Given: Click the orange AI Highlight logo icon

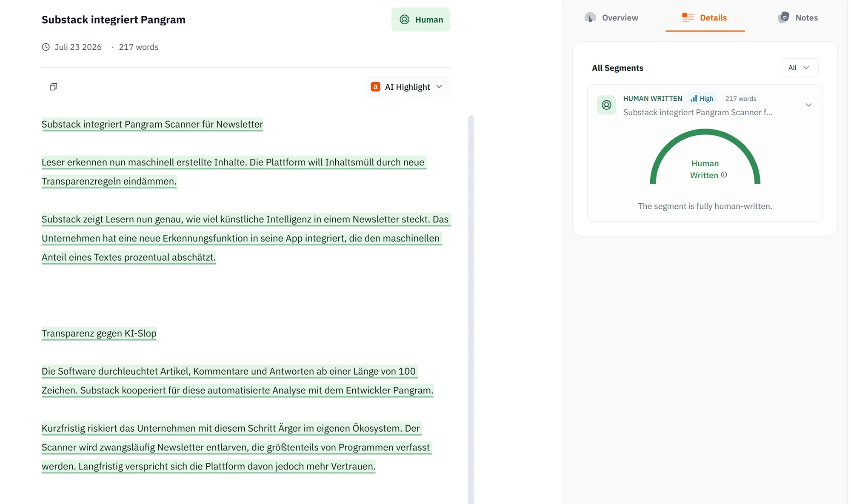Looking at the screenshot, I should pyautogui.click(x=375, y=87).
